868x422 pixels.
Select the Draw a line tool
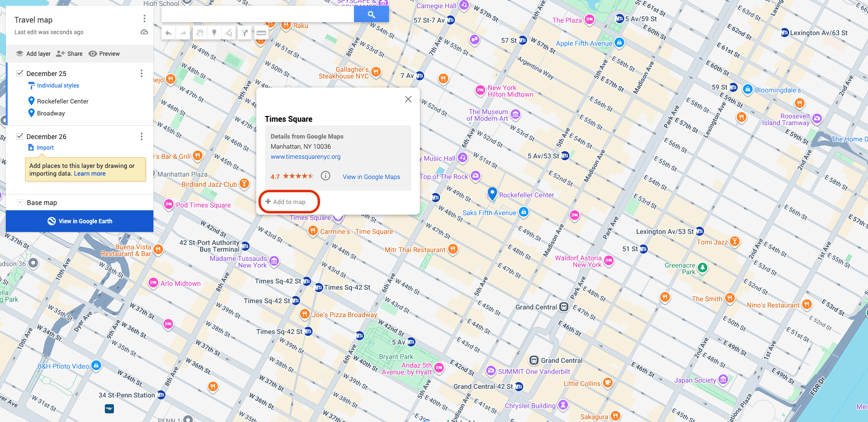tap(229, 33)
